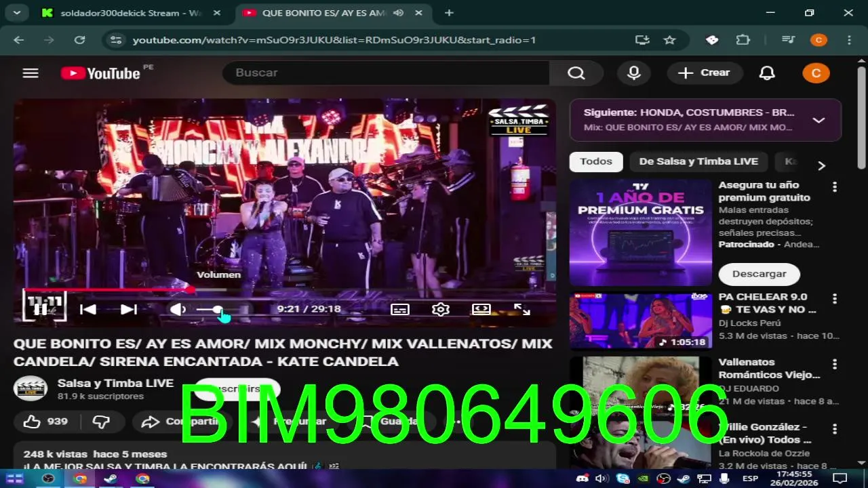Open the taskbar volume speaker icon
The image size is (868, 488).
point(601,479)
